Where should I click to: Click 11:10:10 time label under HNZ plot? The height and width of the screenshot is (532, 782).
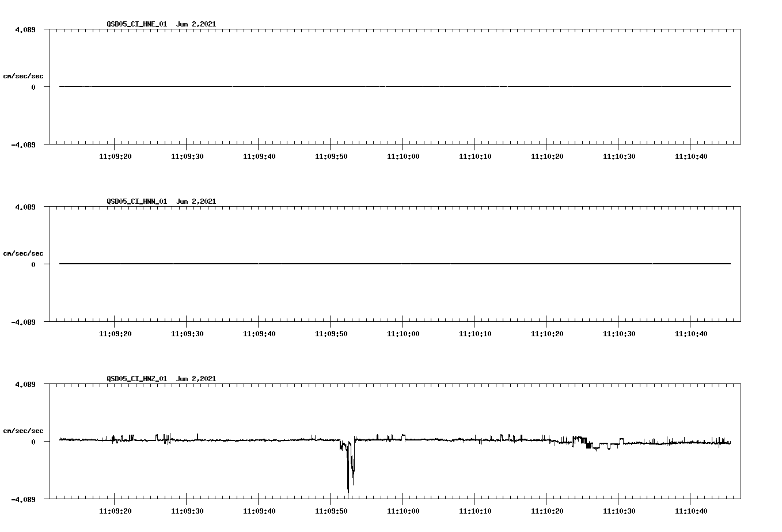475,511
